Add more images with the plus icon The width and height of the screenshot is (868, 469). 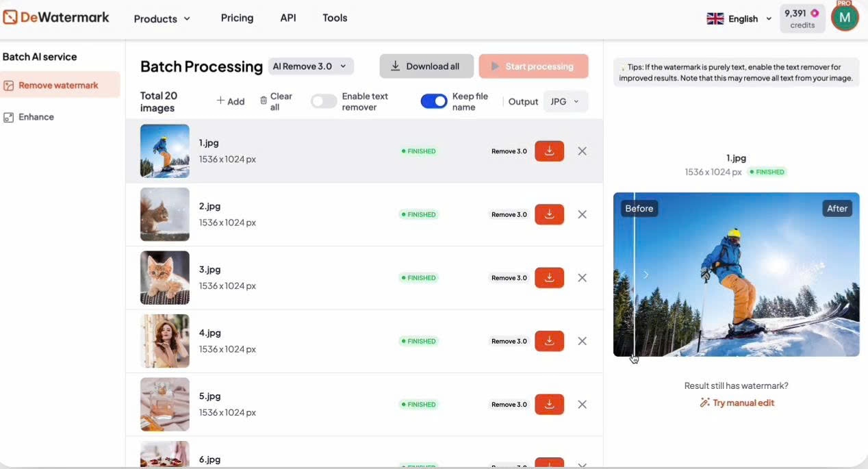(x=220, y=101)
